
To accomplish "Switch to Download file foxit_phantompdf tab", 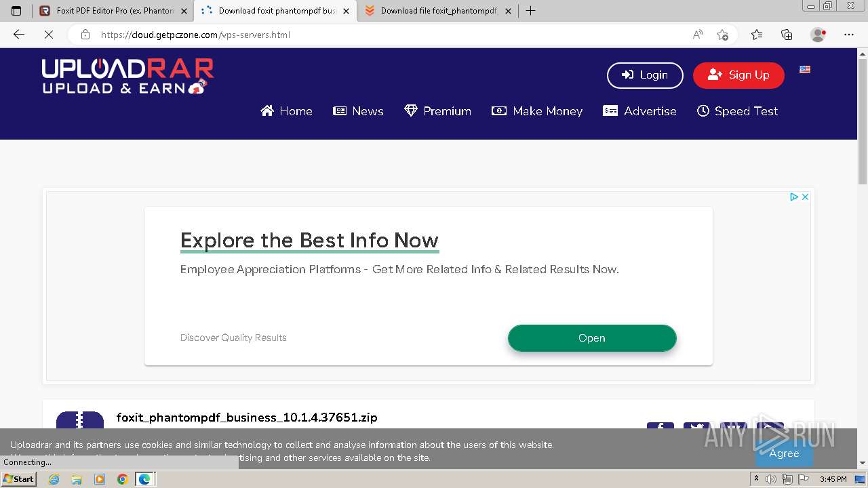I will [x=437, y=11].
